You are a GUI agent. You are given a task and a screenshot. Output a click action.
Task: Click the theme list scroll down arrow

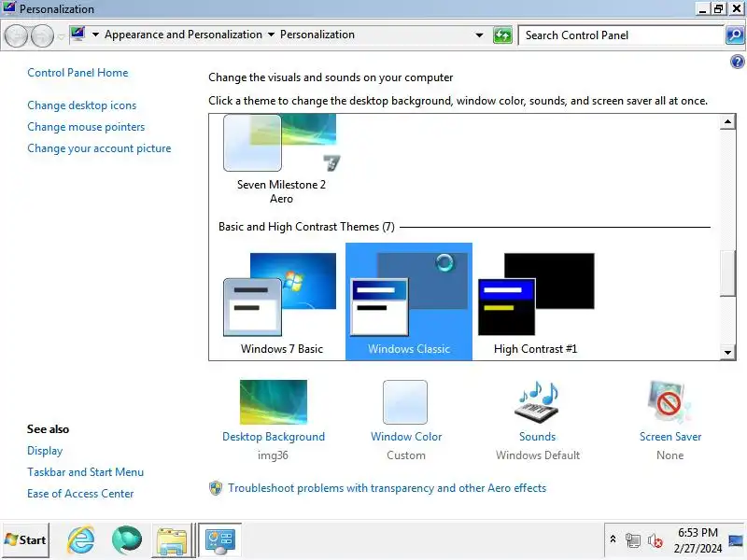pyautogui.click(x=727, y=353)
